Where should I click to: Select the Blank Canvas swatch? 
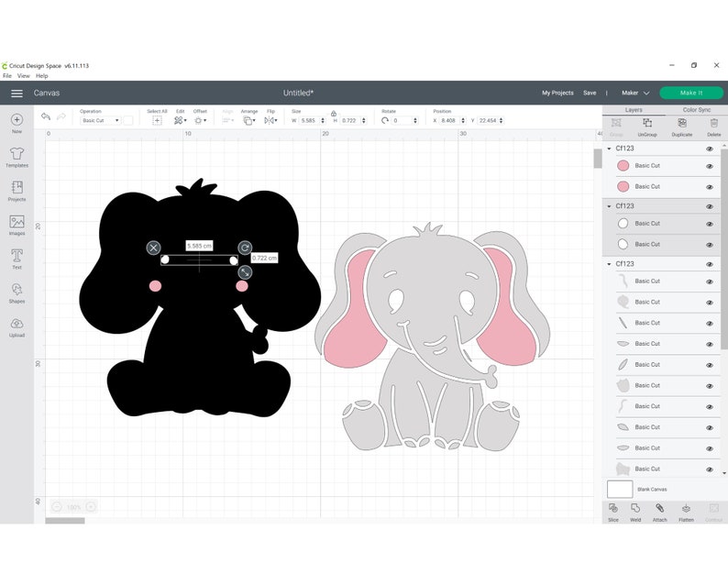pos(620,490)
